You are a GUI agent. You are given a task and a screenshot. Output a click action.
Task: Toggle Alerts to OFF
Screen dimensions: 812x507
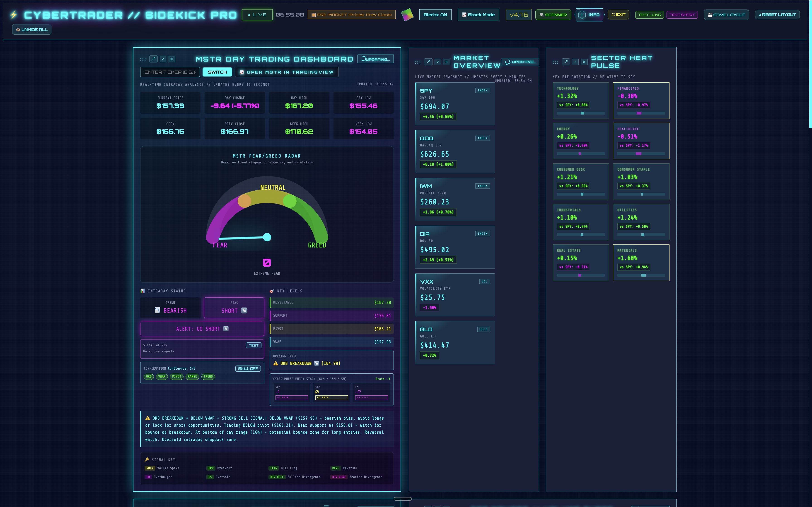[435, 15]
